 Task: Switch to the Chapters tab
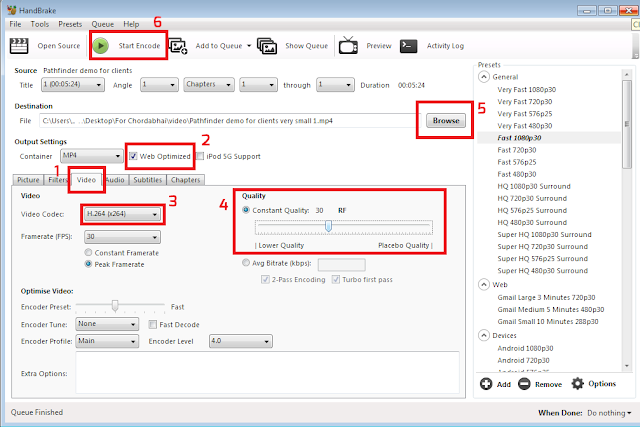(x=186, y=180)
